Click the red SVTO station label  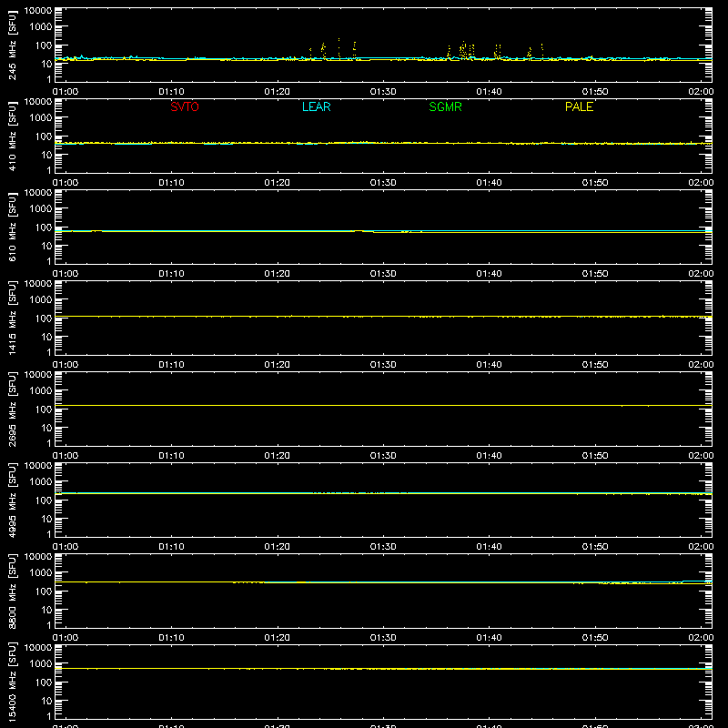[x=185, y=106]
